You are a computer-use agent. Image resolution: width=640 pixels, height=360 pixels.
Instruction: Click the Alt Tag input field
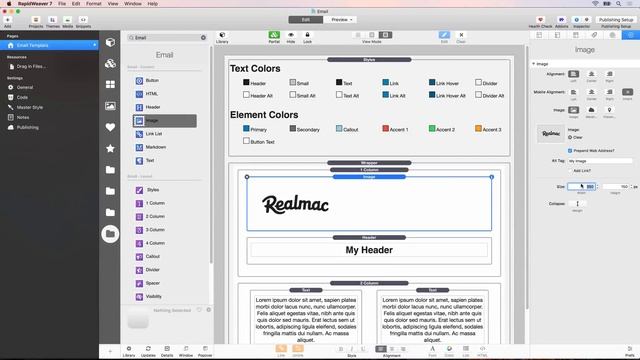(x=600, y=161)
